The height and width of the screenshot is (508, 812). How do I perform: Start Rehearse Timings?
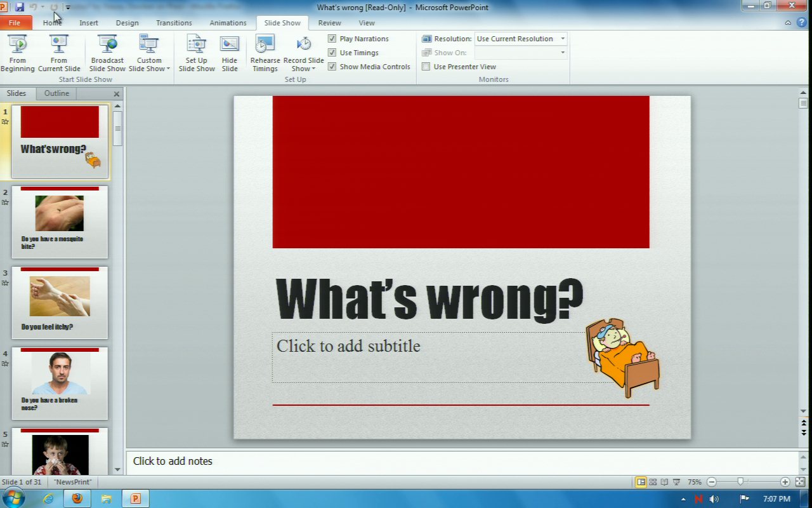tap(265, 53)
